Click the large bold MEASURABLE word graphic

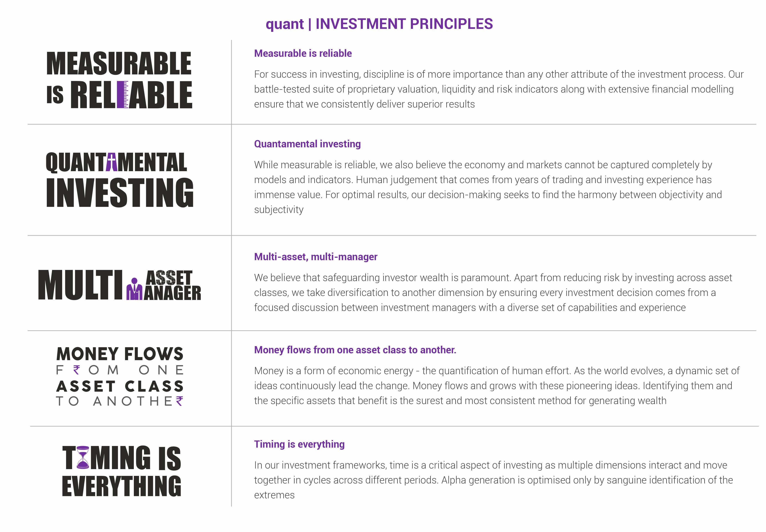tap(119, 64)
